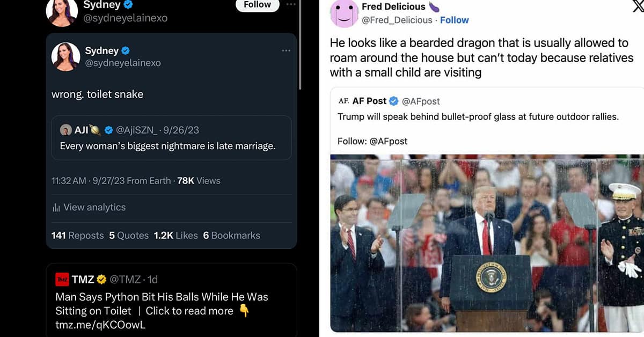Click the Follow button on Sydney's profile
This screenshot has width=644, height=337.
[x=258, y=5]
